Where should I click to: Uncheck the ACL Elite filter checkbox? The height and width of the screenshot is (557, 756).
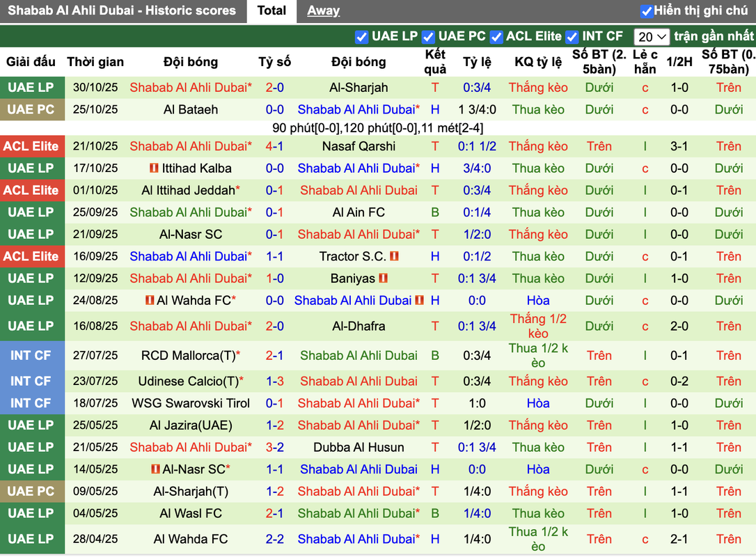pos(496,37)
